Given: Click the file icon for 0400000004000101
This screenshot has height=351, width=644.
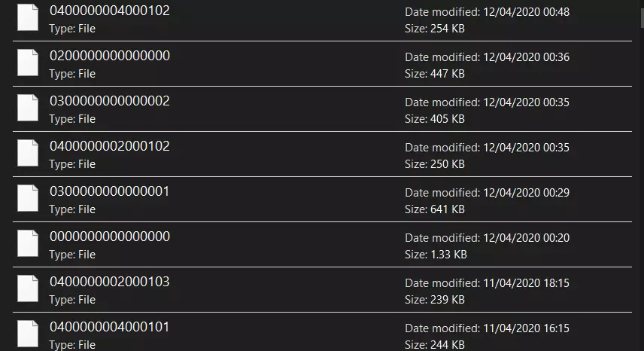Looking at the screenshot, I should (28, 334).
